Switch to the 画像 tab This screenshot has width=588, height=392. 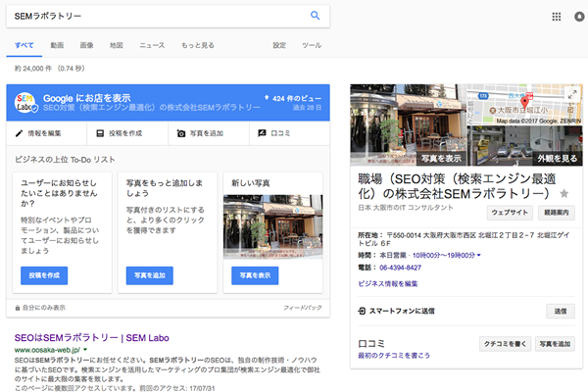(x=86, y=45)
